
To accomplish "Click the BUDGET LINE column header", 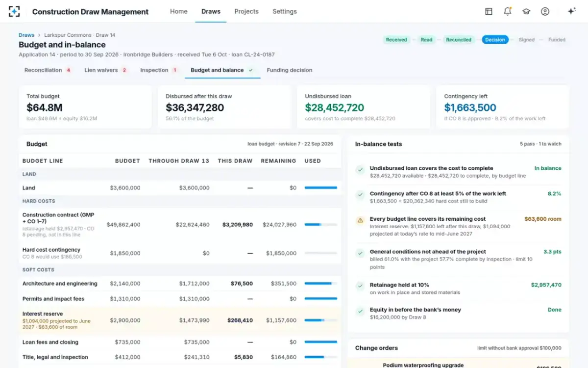I will pos(43,161).
